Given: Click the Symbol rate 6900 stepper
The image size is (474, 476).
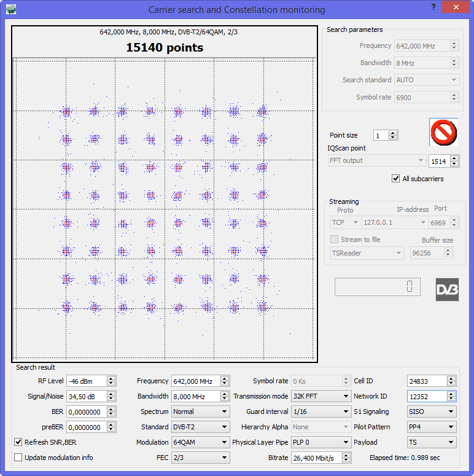Looking at the screenshot, I should [454, 97].
